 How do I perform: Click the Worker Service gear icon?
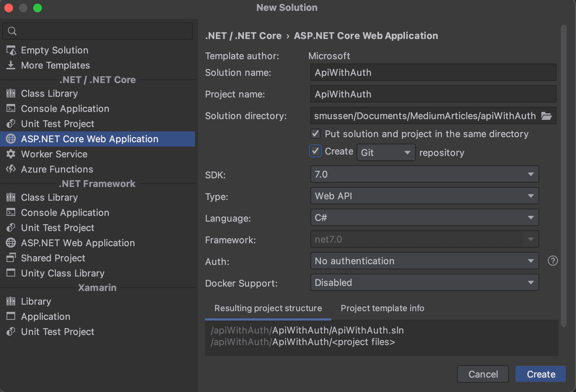coord(11,154)
